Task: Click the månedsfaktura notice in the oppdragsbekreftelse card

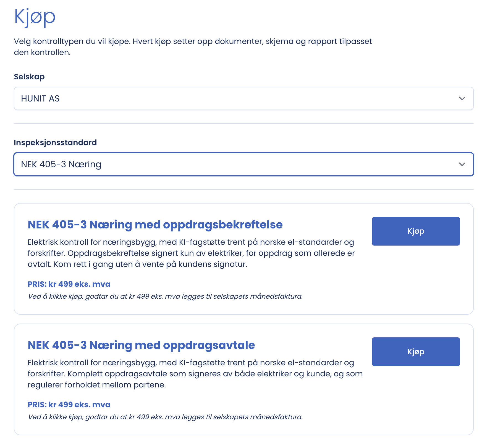Action: [165, 296]
